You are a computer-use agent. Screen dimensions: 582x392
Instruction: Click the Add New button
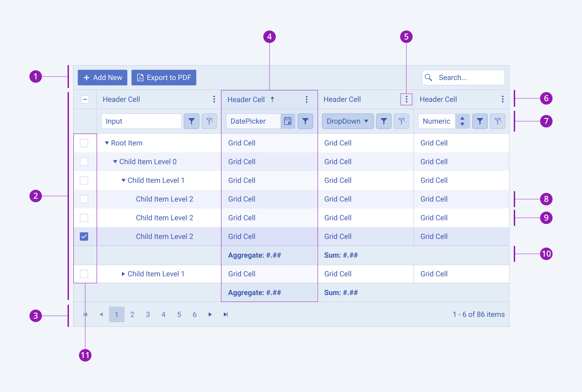(103, 78)
